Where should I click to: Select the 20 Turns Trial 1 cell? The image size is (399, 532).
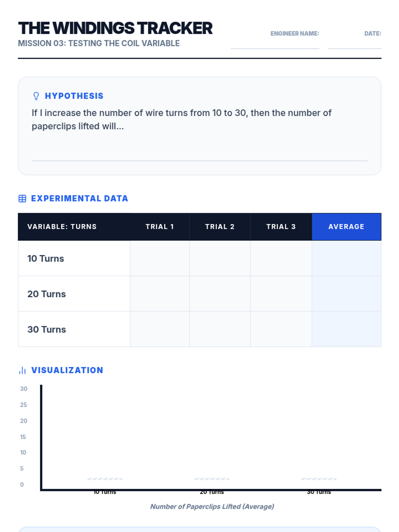pos(160,294)
